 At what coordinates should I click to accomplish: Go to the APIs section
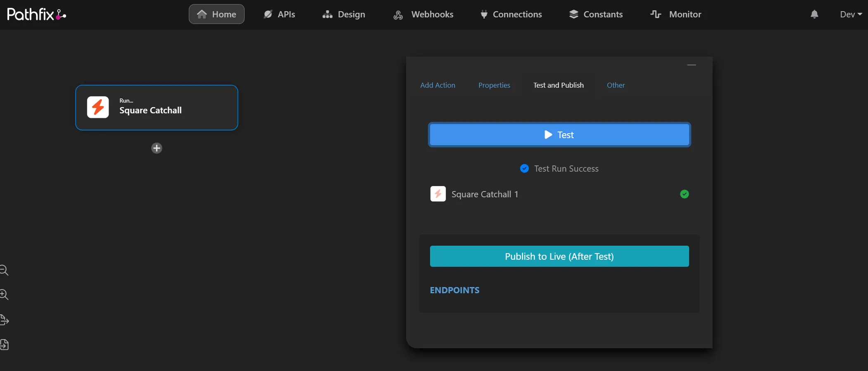279,14
